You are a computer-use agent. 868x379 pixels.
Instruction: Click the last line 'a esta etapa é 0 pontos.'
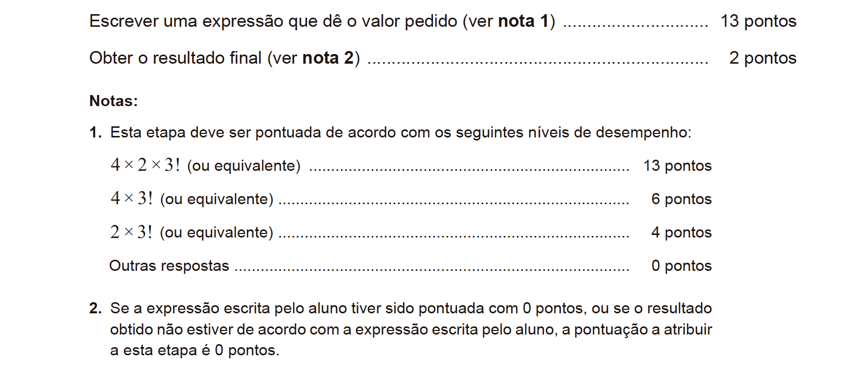tap(195, 350)
